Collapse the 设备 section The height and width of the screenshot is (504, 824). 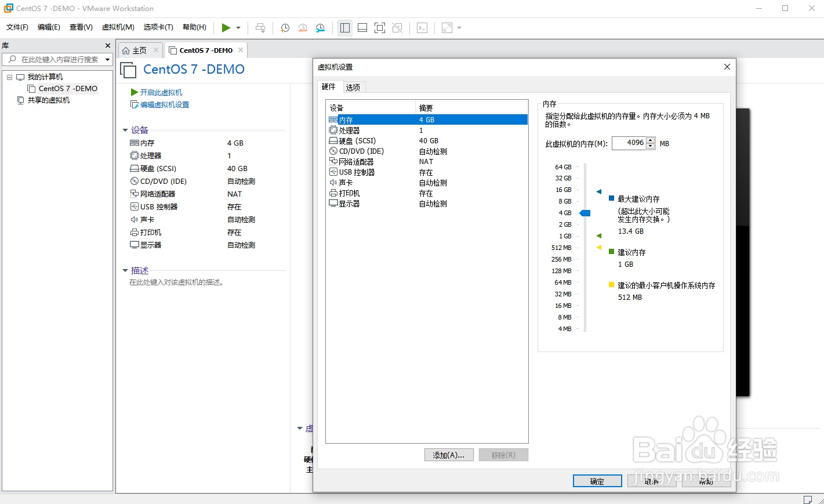125,130
